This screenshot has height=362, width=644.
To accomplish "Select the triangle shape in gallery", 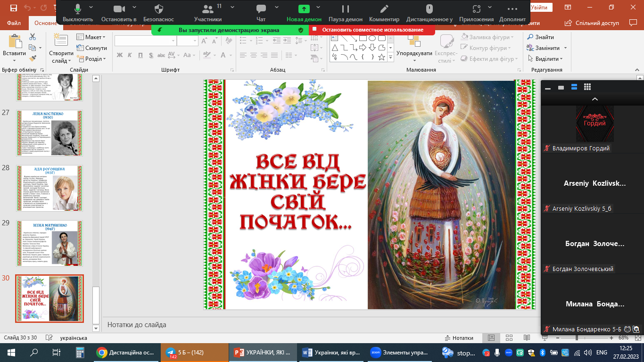I will (x=335, y=48).
